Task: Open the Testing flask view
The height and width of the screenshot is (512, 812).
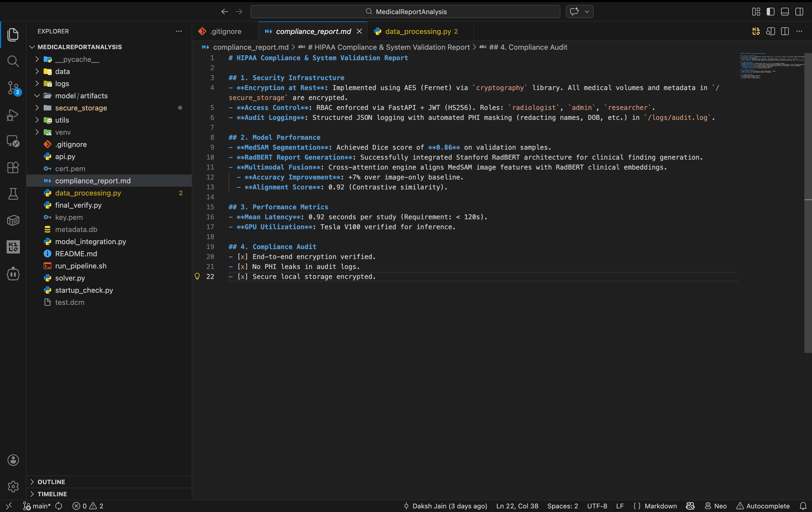Action: point(13,194)
